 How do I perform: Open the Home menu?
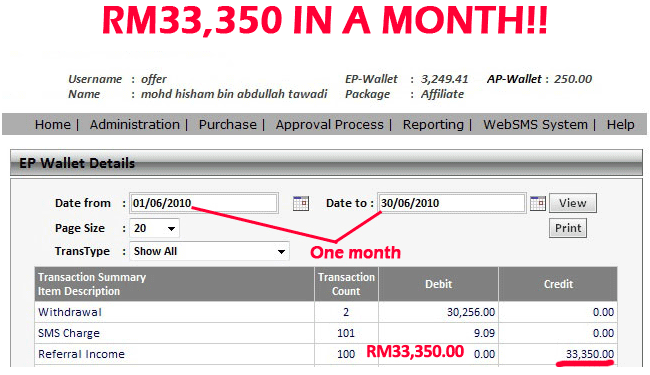(x=53, y=124)
